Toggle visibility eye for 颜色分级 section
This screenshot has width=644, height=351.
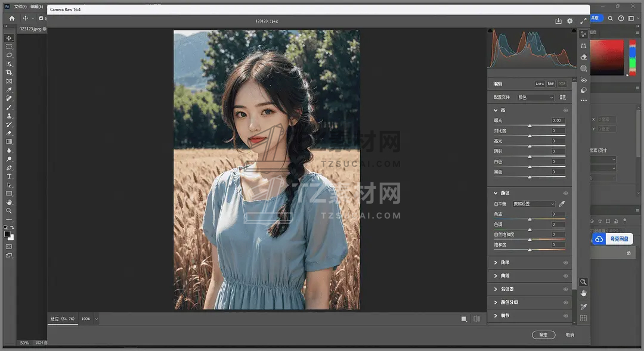point(565,303)
